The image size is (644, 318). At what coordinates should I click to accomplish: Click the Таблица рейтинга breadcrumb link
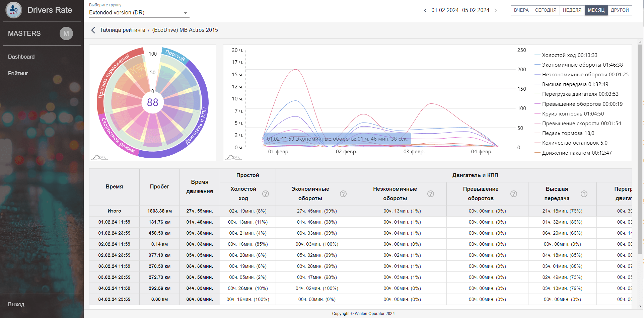(x=123, y=30)
